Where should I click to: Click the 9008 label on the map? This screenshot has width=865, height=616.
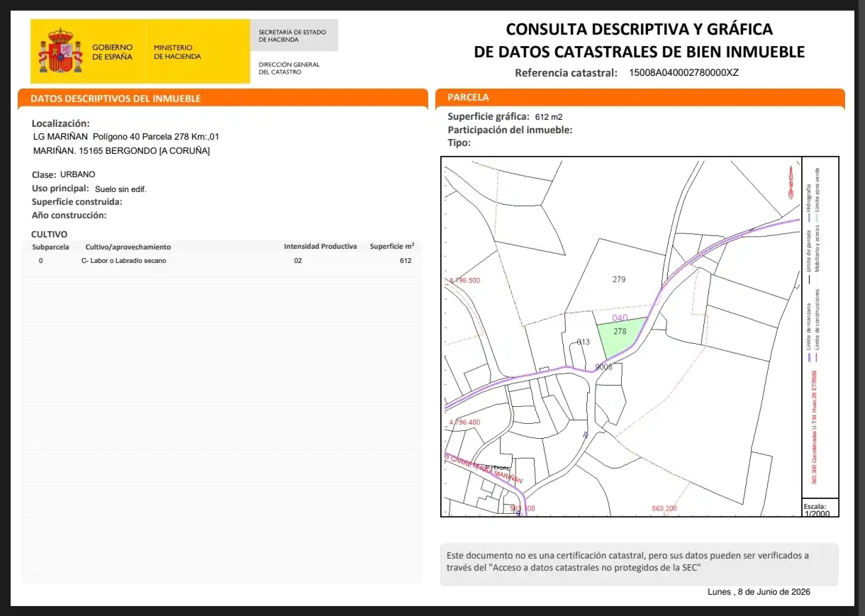(603, 366)
